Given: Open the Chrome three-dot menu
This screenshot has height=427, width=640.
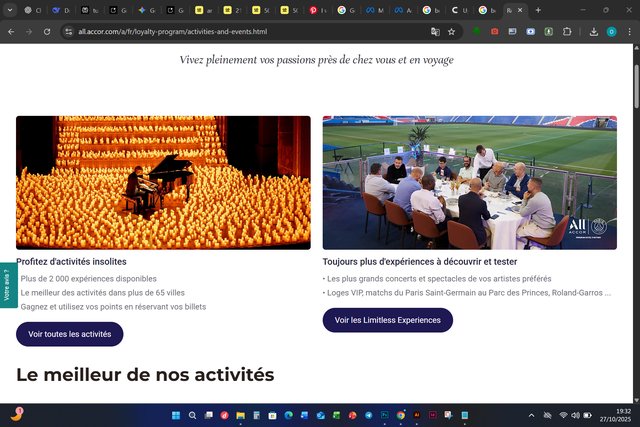Looking at the screenshot, I should [629, 31].
